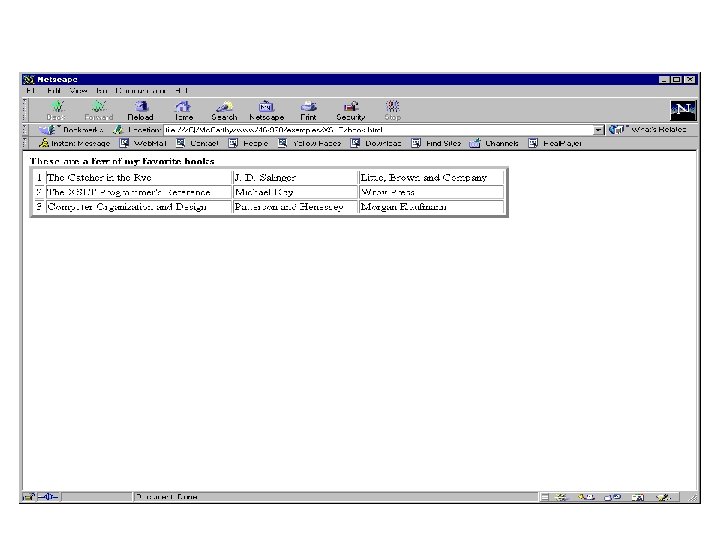
Task: Reload the current page
Action: tap(140, 111)
